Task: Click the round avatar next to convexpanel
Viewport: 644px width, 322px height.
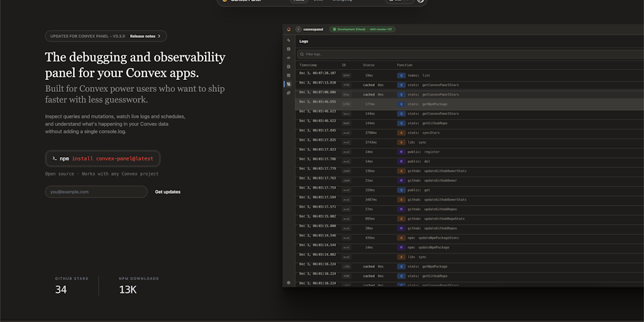Action: (x=299, y=29)
